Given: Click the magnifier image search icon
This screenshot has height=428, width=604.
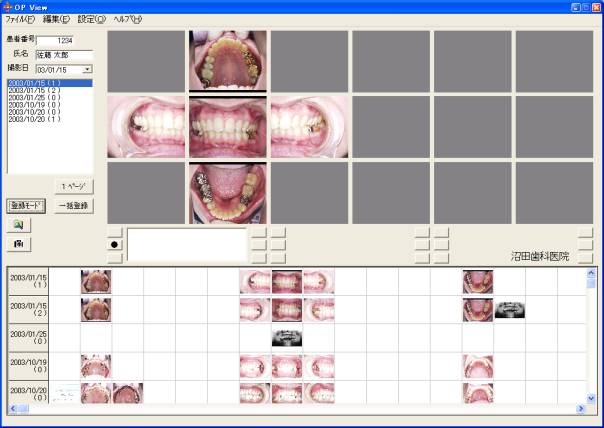Looking at the screenshot, I should click(18, 225).
